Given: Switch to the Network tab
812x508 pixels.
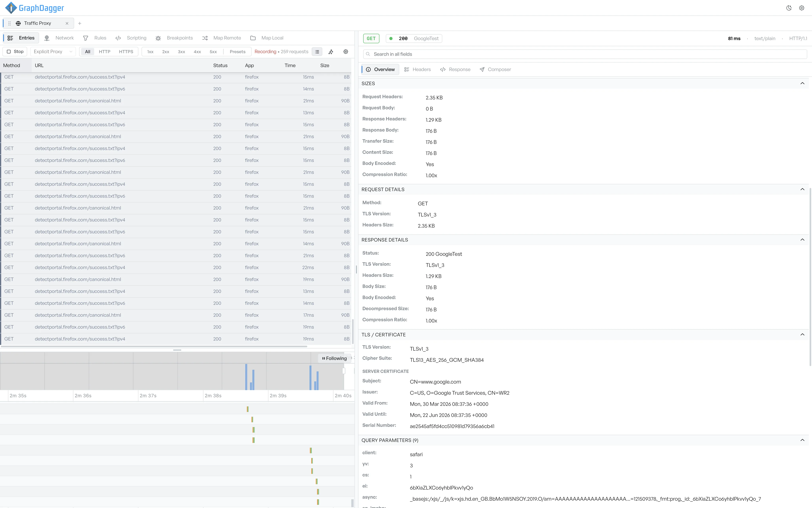Looking at the screenshot, I should [x=59, y=38].
